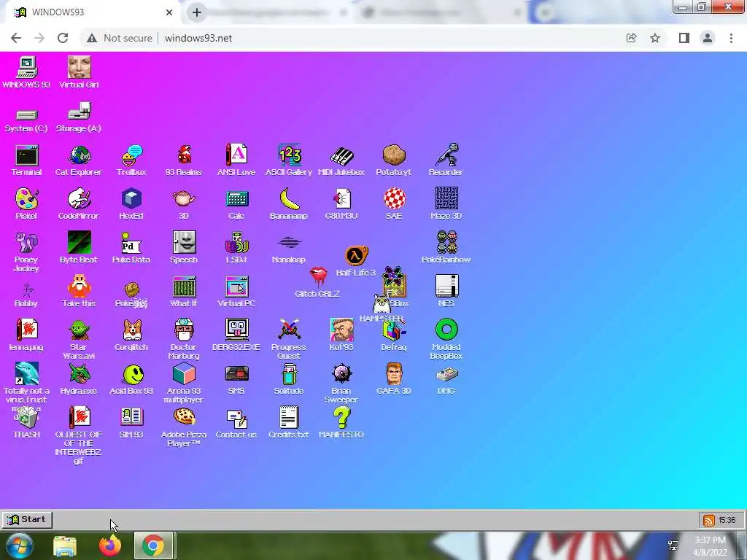Launch the Half-Life 3 icon
Image resolution: width=747 pixels, height=560 pixels.
(x=356, y=256)
